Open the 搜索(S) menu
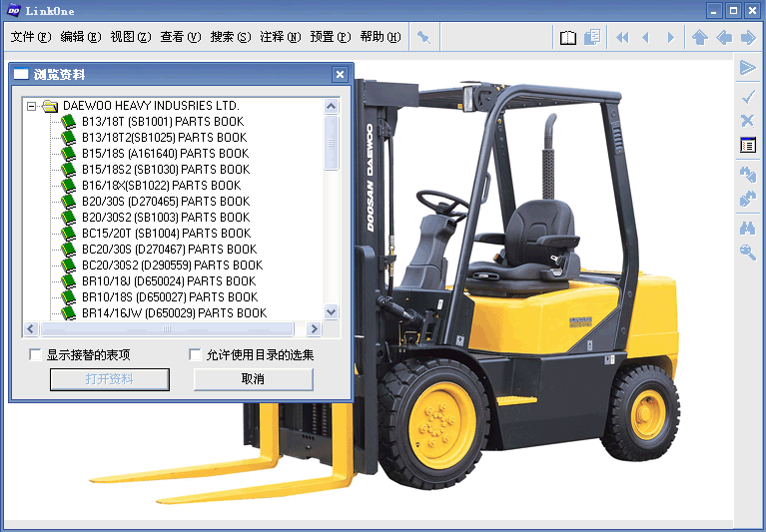The width and height of the screenshot is (766, 532). [x=230, y=38]
